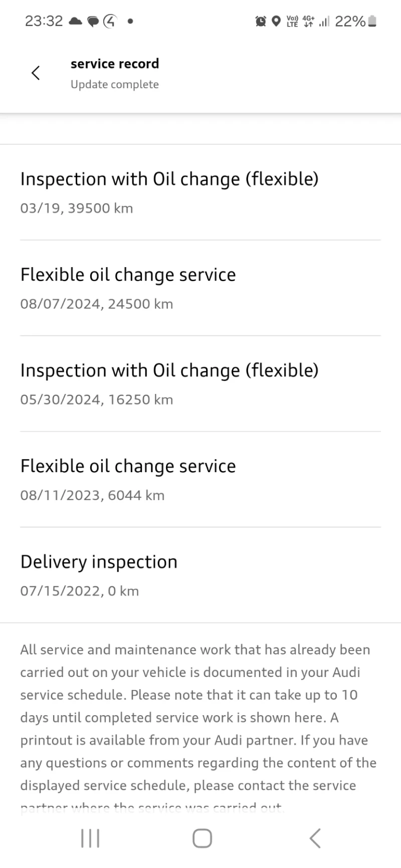Tap the location pin status icon
Image resolution: width=401 pixels, height=868 pixels.
[x=276, y=21]
